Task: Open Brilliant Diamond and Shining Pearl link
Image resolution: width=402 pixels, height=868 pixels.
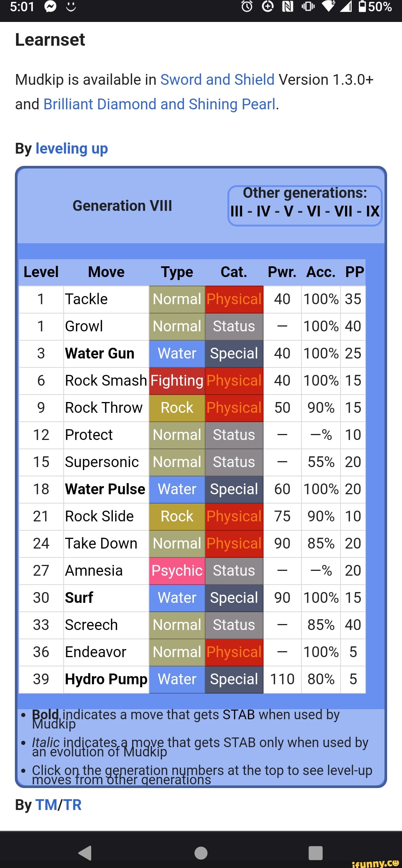Action: [x=159, y=104]
